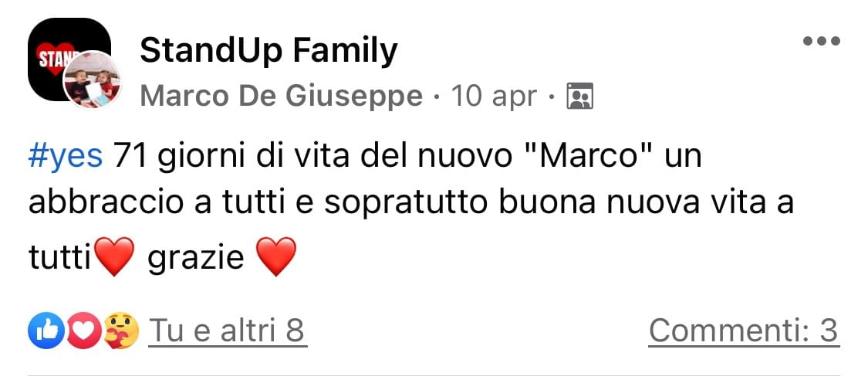Go to Marco De Giuseppe's profile name
Viewport: 868px width, 390px height.
[282, 97]
